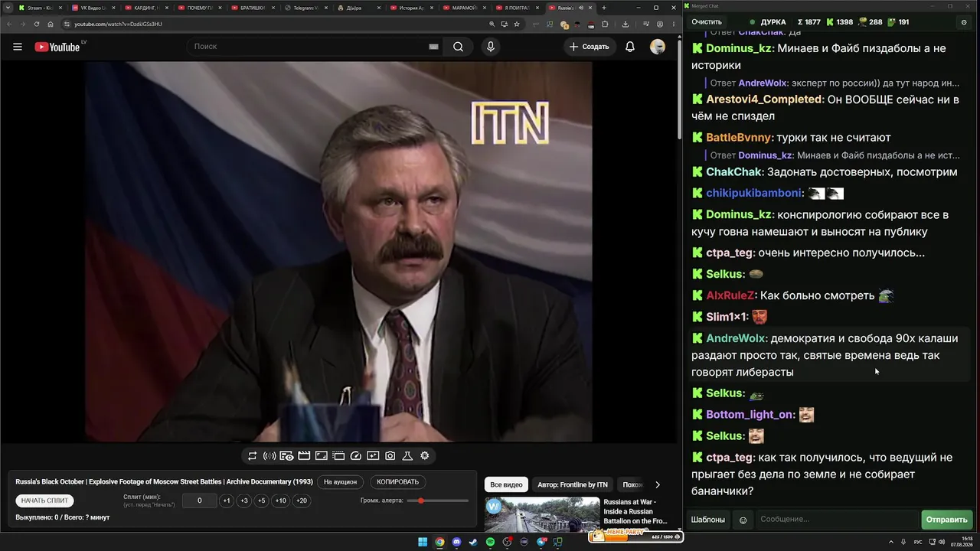Open a new browser tab
980x551 pixels.
pyautogui.click(x=604, y=8)
